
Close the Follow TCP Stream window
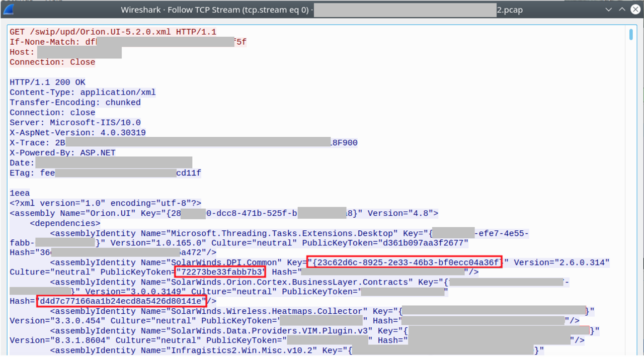click(635, 10)
